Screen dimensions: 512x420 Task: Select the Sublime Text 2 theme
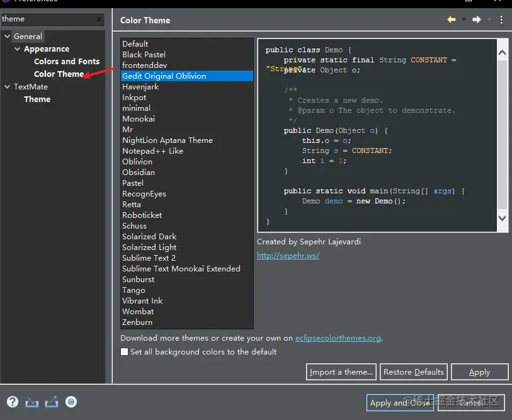click(x=187, y=258)
